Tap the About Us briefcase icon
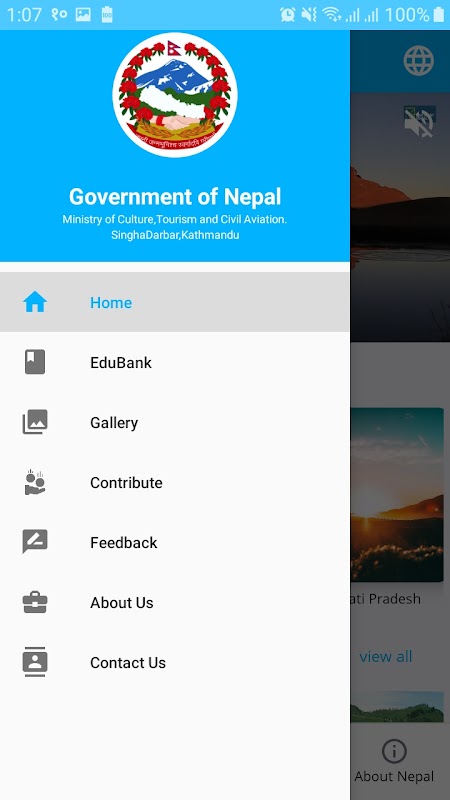Image resolution: width=450 pixels, height=800 pixels. pyautogui.click(x=35, y=602)
